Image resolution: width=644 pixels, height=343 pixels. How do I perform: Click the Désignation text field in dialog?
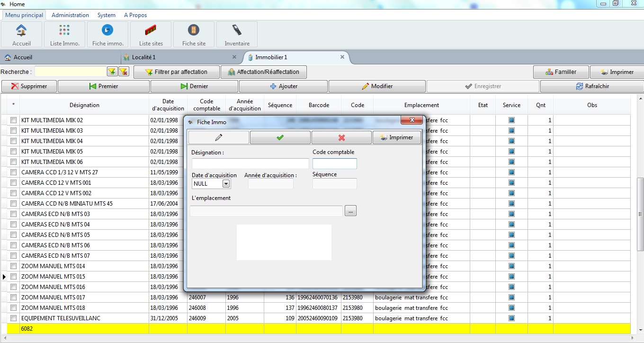click(250, 164)
